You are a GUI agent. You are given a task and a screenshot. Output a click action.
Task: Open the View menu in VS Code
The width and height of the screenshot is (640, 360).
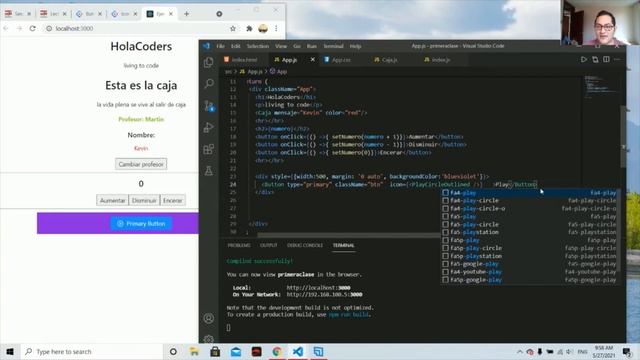[281, 46]
